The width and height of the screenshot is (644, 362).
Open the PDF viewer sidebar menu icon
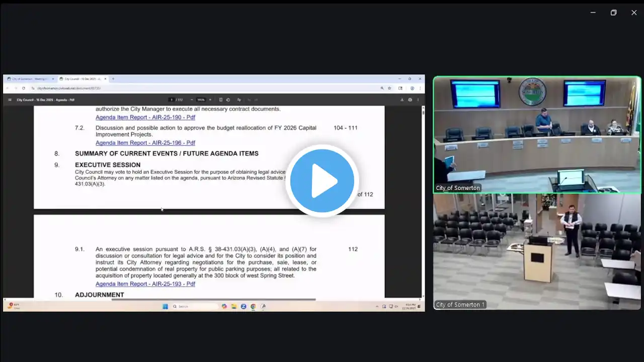point(10,100)
